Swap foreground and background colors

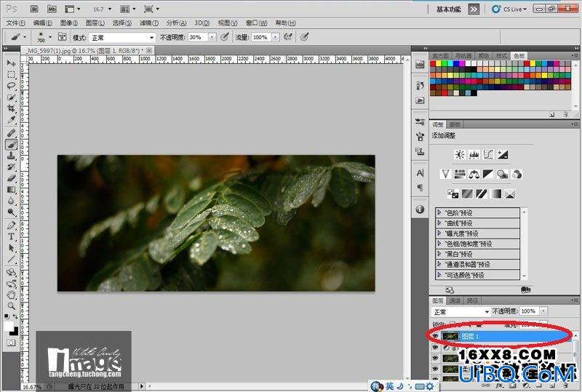coord(15,316)
